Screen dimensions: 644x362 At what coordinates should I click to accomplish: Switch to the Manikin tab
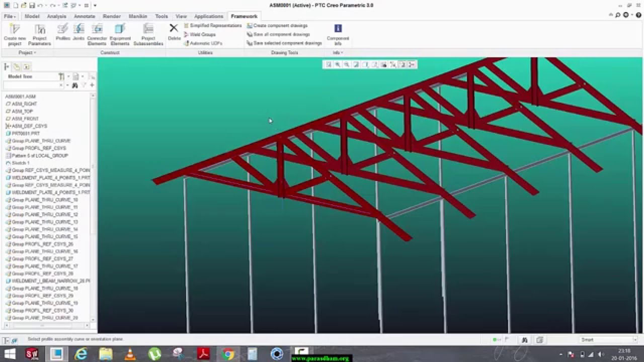(x=138, y=16)
